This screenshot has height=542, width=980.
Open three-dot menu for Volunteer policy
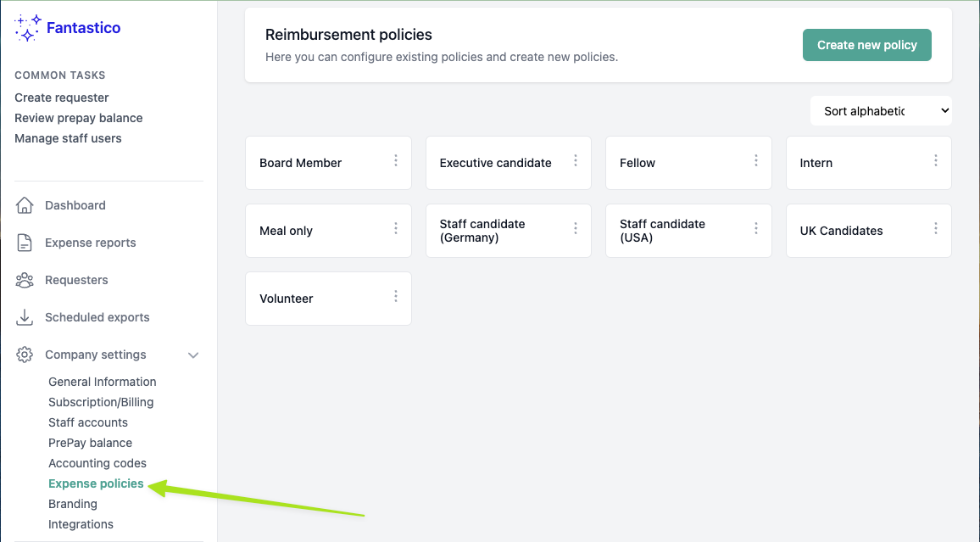[x=396, y=296]
